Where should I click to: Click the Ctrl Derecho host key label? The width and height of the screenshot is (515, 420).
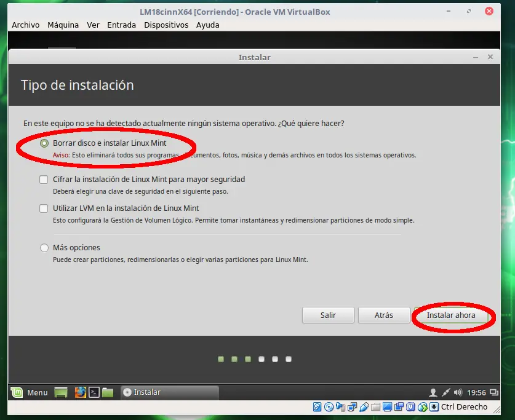[x=464, y=407]
